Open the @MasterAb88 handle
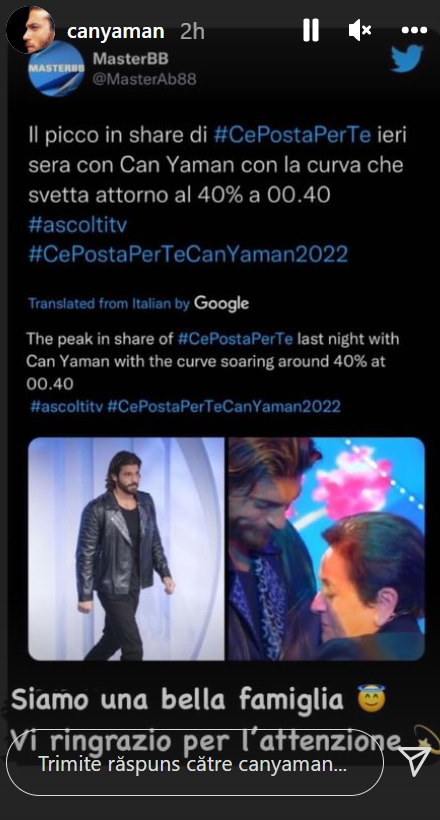 pyautogui.click(x=144, y=79)
